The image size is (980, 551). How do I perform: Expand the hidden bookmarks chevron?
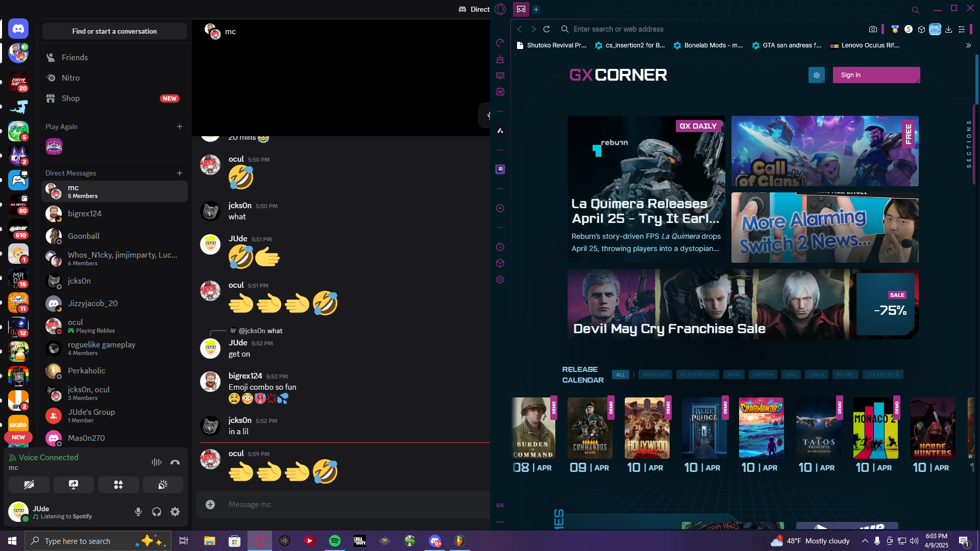pos(968,45)
